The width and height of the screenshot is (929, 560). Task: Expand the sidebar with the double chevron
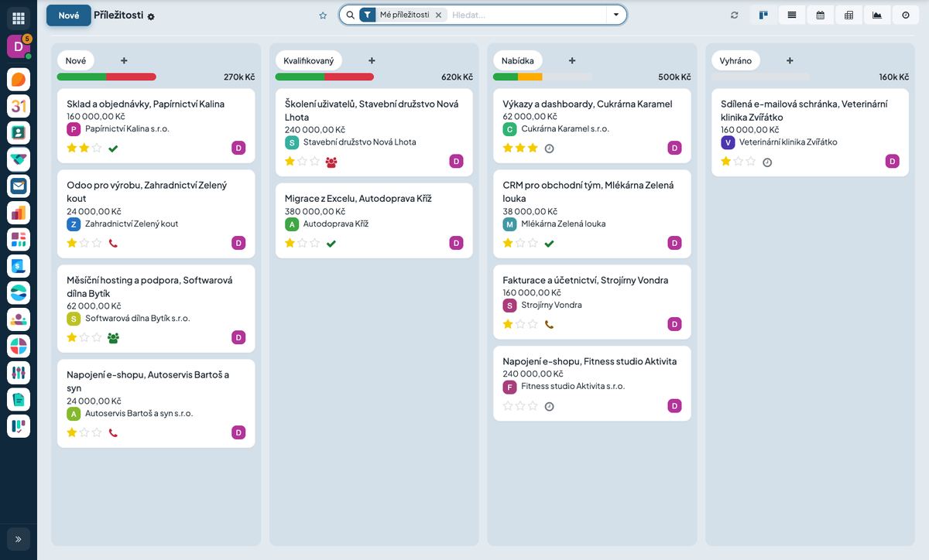pyautogui.click(x=19, y=538)
